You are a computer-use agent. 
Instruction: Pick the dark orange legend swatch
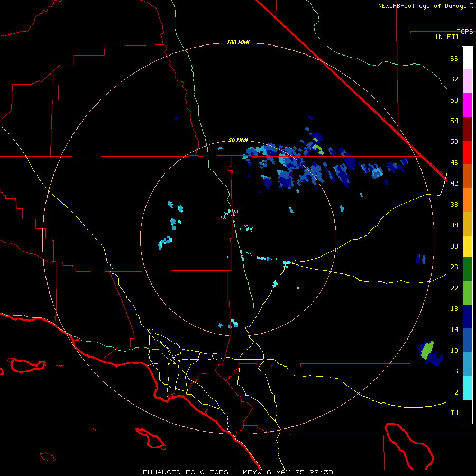(467, 176)
